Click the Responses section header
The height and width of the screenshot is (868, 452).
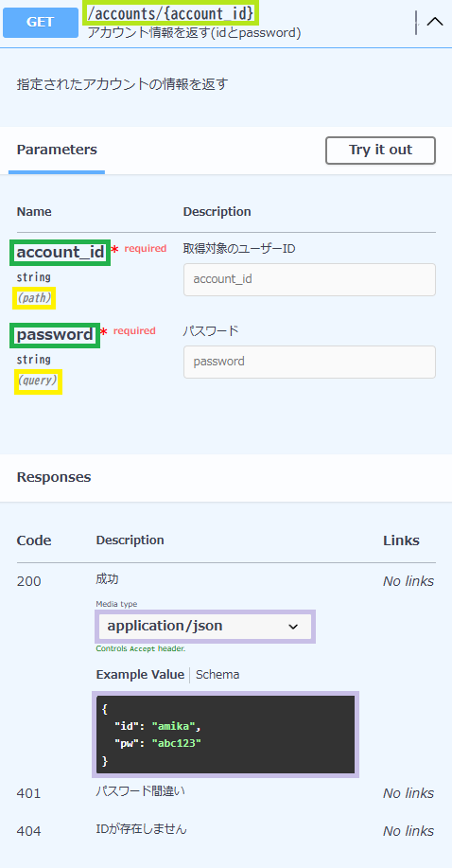(54, 477)
